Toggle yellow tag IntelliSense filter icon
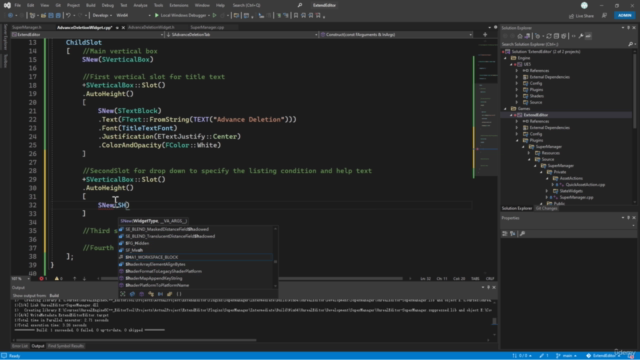 click(x=170, y=294)
